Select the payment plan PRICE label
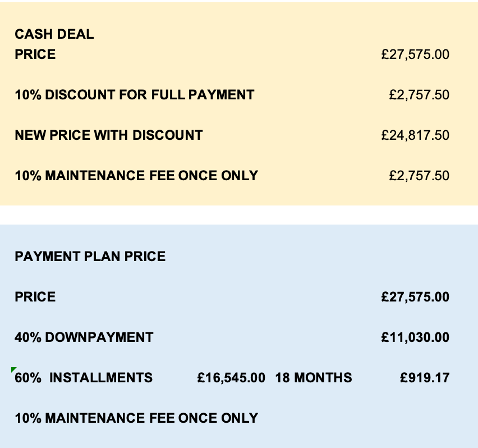This screenshot has height=448, width=478. point(35,297)
